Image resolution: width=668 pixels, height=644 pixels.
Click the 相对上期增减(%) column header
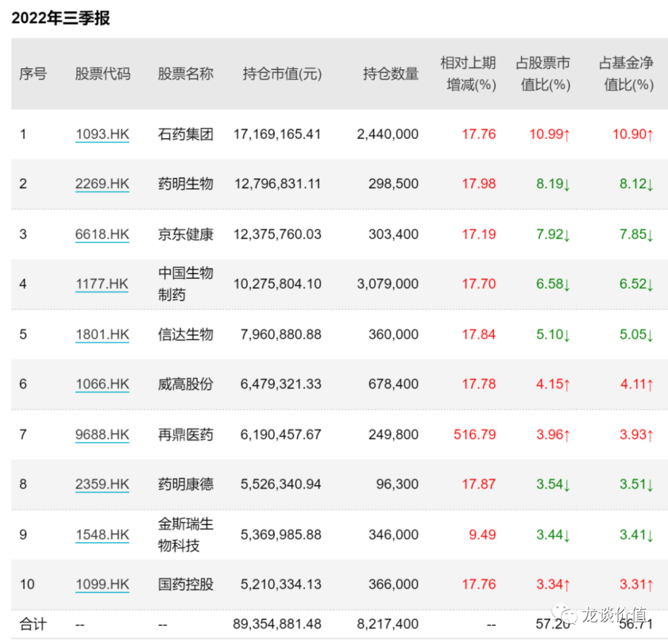469,74
